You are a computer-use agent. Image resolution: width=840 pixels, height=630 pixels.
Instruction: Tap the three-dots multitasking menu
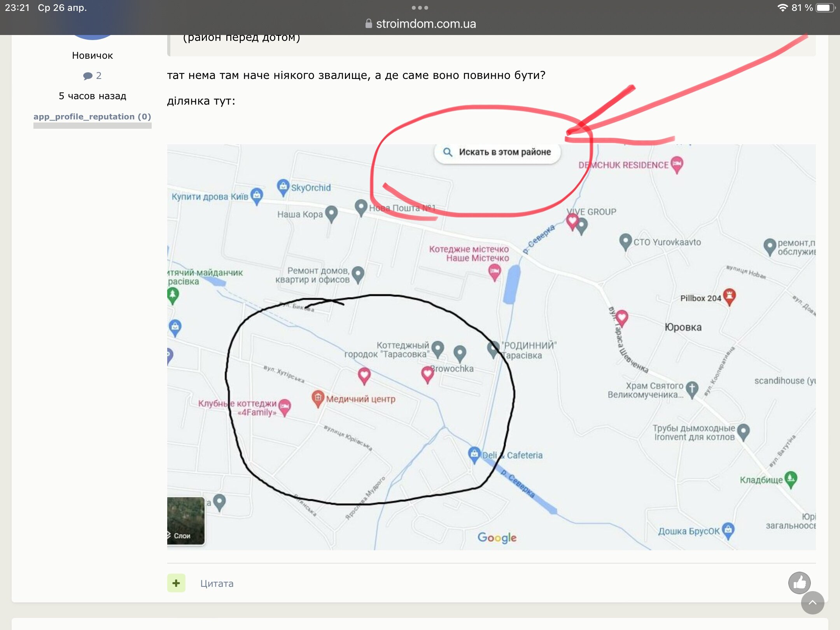[420, 8]
